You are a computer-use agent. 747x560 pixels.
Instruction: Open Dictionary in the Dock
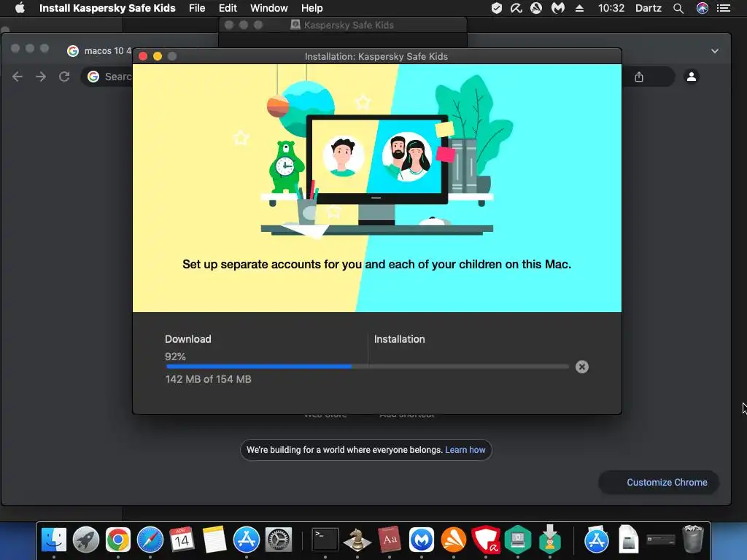tap(390, 540)
